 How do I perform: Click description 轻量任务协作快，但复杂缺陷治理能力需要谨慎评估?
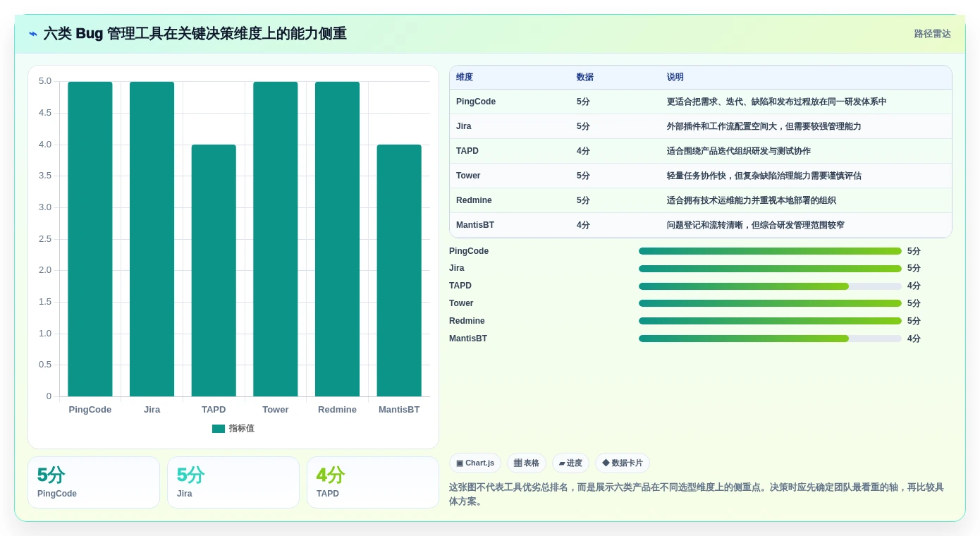(x=764, y=176)
